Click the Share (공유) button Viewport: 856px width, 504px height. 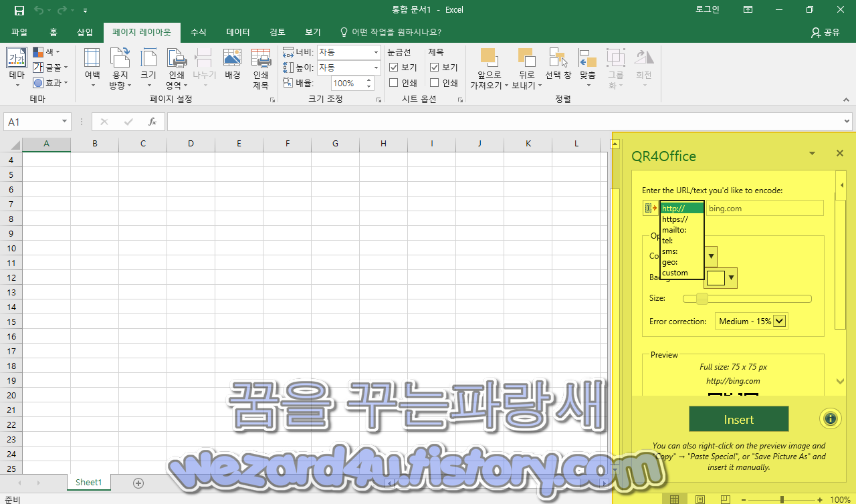click(825, 32)
